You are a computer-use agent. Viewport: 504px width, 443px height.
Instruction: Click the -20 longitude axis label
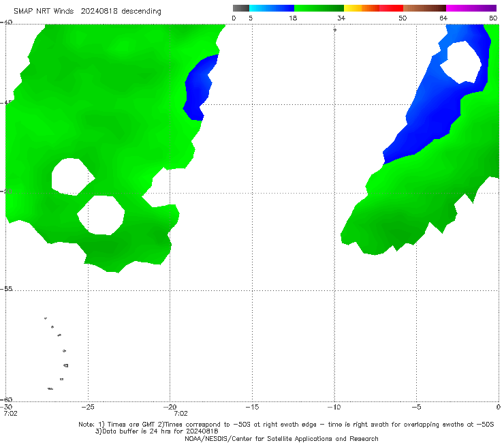(170, 407)
